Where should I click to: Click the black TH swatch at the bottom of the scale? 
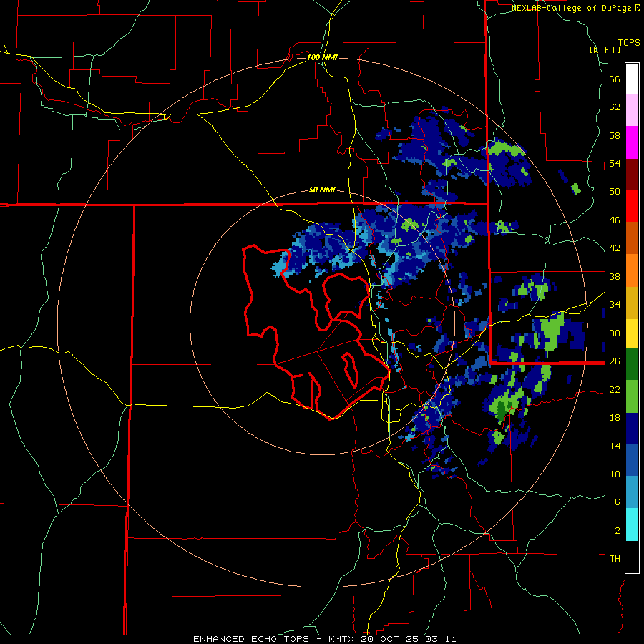632,557
